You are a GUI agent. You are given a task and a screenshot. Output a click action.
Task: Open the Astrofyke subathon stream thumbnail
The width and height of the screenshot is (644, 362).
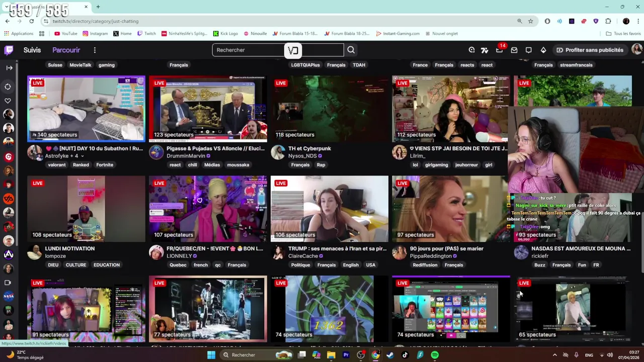[x=86, y=109]
